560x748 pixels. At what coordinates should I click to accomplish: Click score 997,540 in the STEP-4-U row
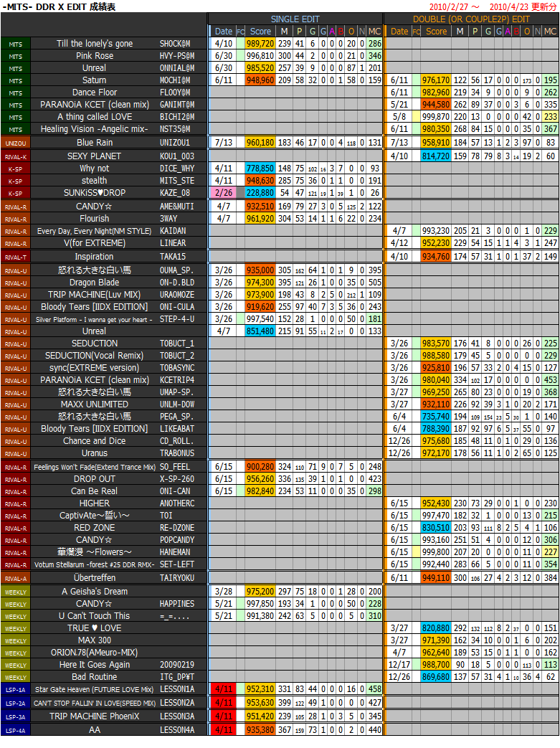pos(260,319)
